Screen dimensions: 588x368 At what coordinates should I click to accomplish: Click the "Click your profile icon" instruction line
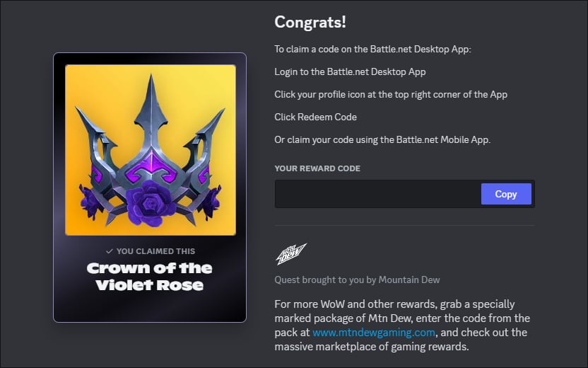tap(390, 94)
